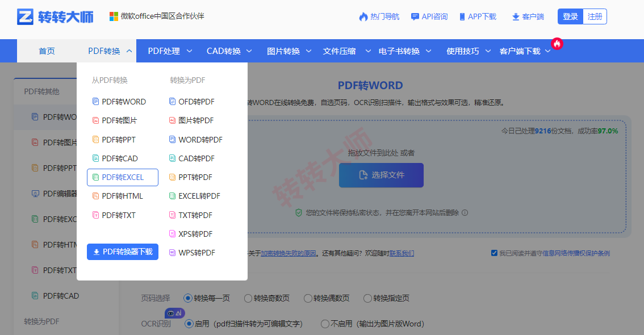The width and height of the screenshot is (644, 335).
Task: Click the WORD转PDF icon
Action: tap(173, 140)
